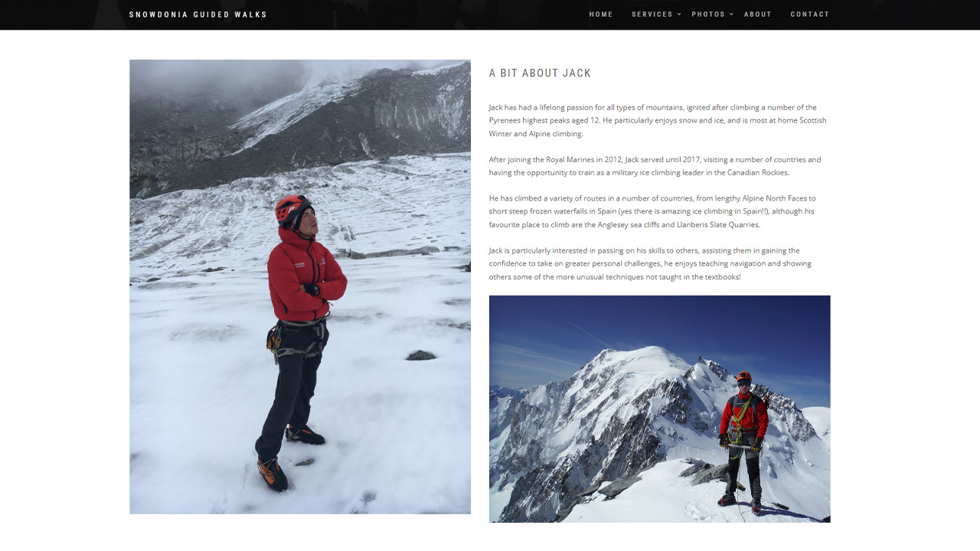
Task: Open the Services menu item
Action: click(652, 15)
